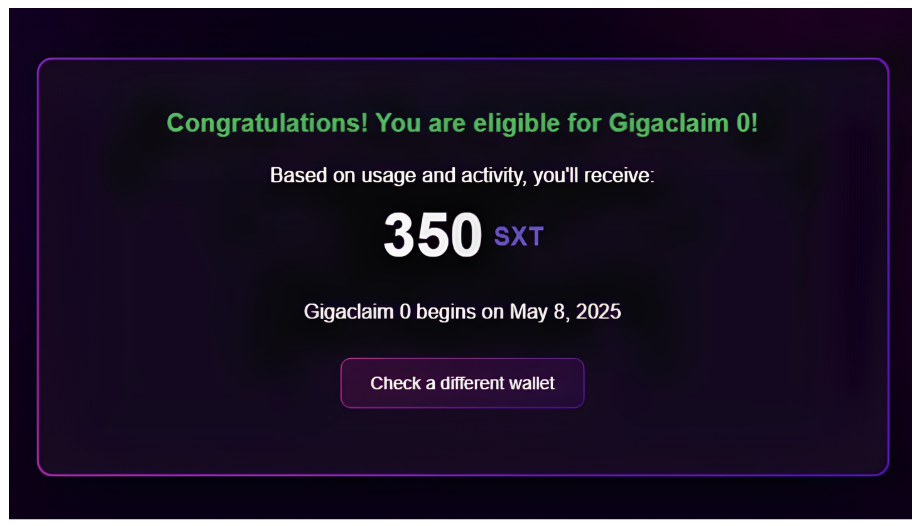Click "Gigaclaim 0!" in the green heading
The image size is (924, 526).
[x=681, y=124]
